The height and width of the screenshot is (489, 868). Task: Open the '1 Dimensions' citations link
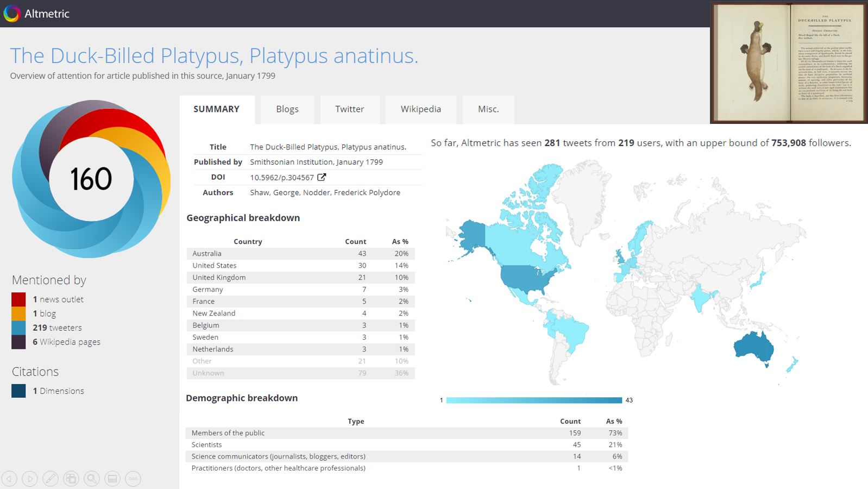coord(58,391)
